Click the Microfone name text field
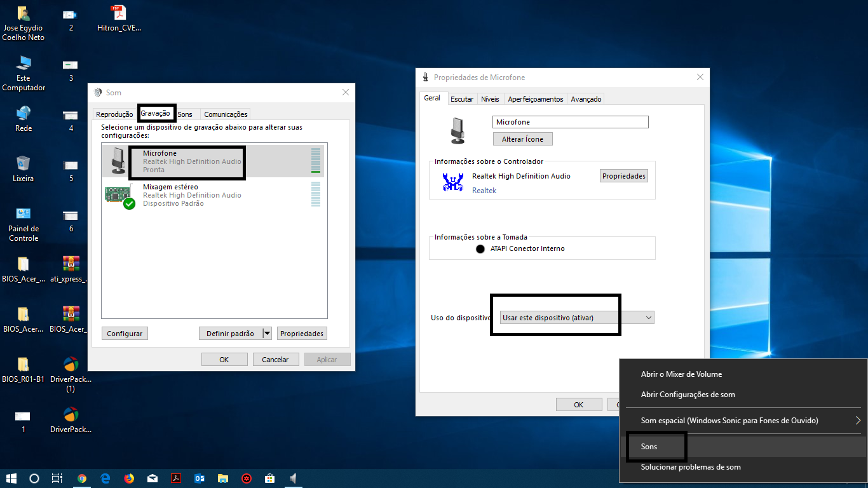The image size is (868, 488). (x=571, y=122)
